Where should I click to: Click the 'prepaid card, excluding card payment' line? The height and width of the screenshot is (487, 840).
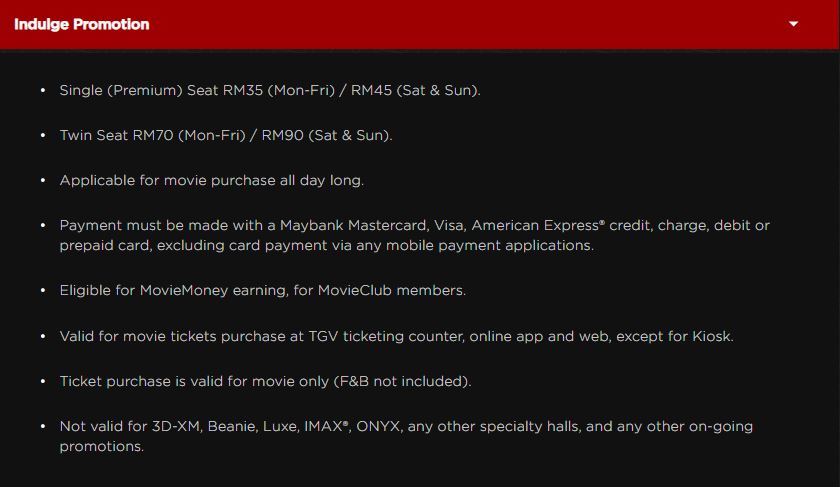coord(326,245)
